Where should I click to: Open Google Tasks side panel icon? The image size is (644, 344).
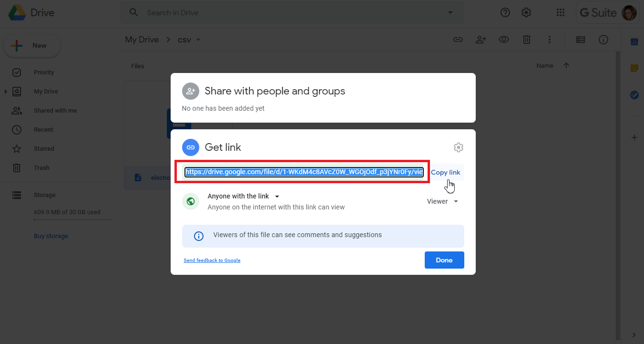point(634,95)
